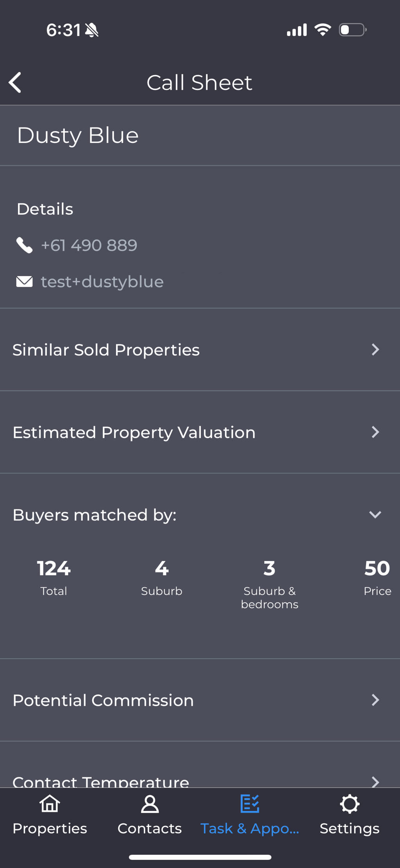Tap the phone handset icon
The image size is (400, 868).
point(24,246)
